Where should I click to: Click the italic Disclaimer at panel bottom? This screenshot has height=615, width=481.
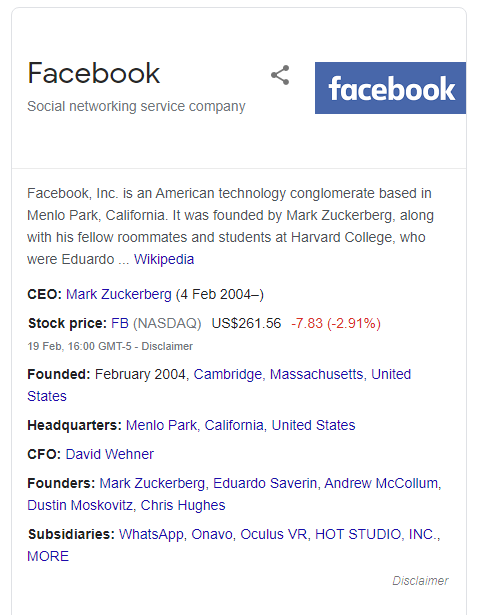420,580
